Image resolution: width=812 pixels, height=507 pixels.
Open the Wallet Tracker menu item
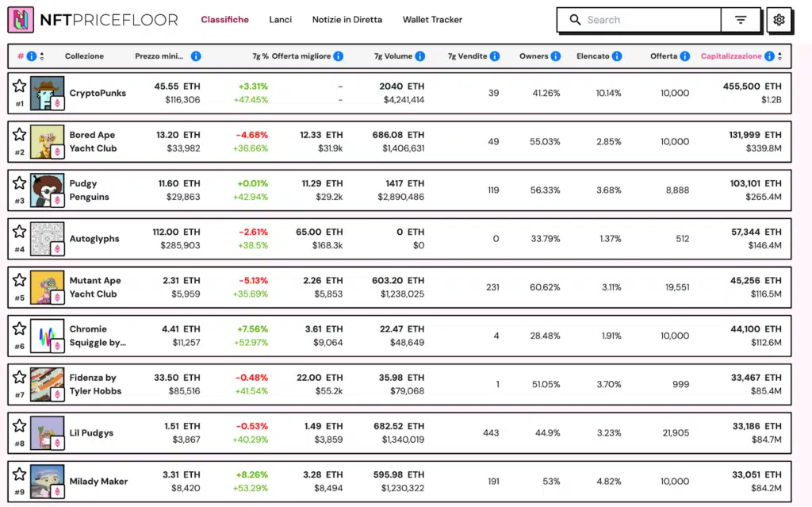point(432,20)
